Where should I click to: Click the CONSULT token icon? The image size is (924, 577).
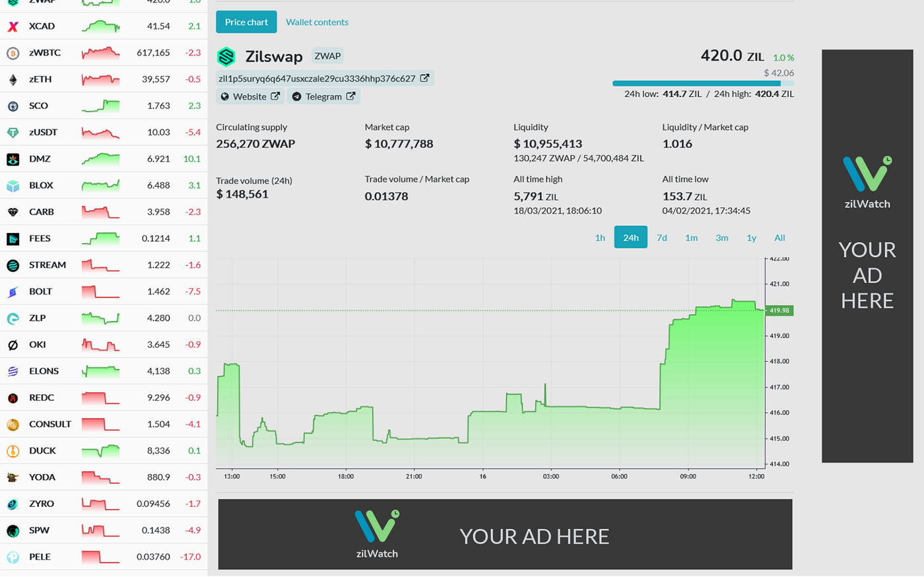coord(13,424)
